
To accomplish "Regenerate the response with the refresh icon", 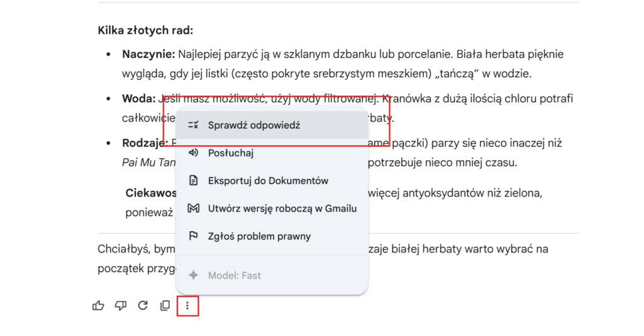I will [143, 306].
